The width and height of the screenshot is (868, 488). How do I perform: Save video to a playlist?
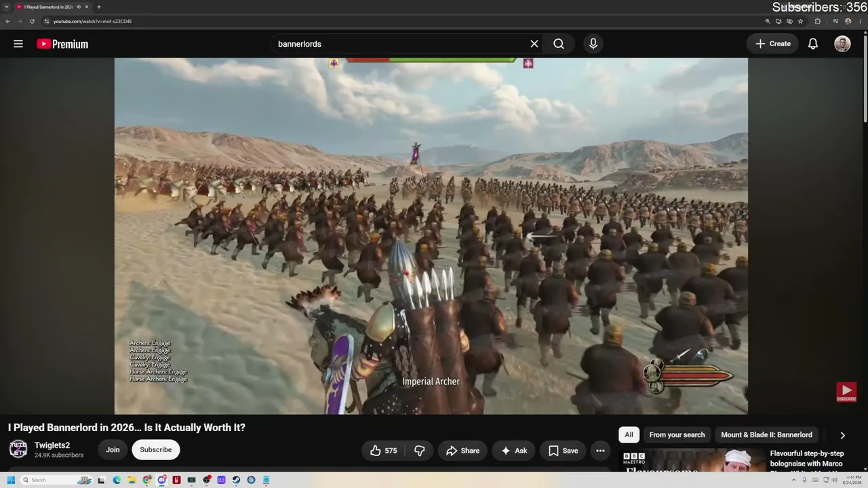point(563,451)
